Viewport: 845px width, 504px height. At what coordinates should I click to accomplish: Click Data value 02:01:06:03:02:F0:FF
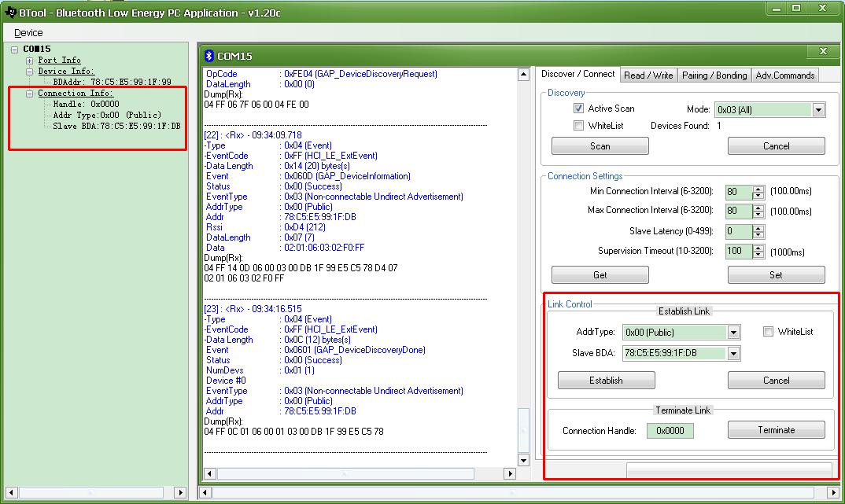[324, 248]
